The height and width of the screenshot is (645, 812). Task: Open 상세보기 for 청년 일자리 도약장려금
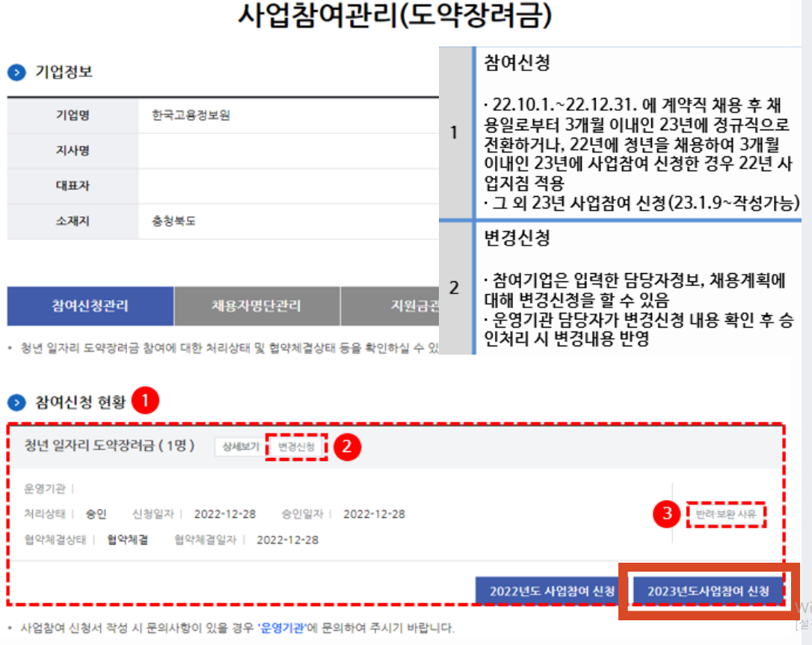coord(239,447)
